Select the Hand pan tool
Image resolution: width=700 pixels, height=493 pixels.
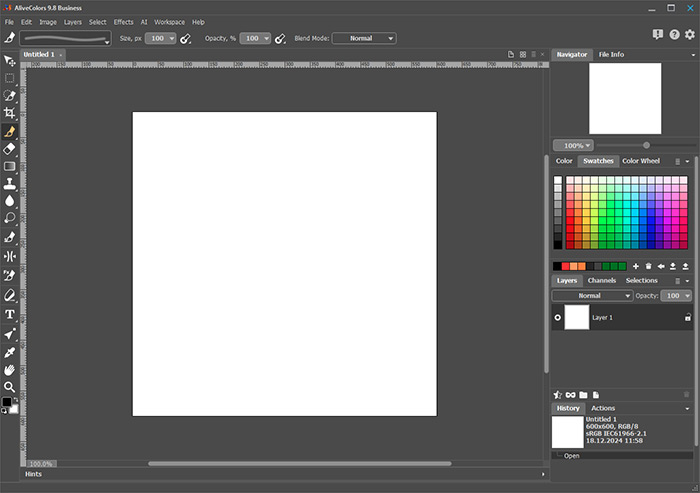tap(9, 370)
